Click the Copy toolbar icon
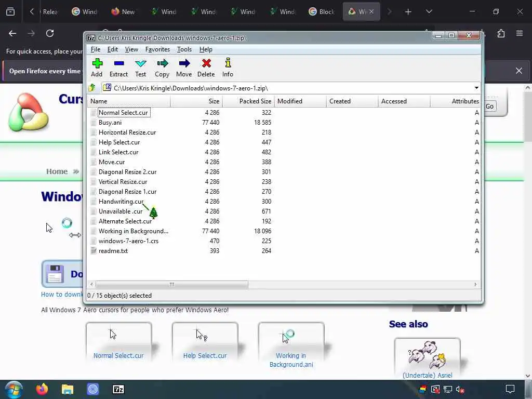This screenshot has height=399, width=532. click(162, 63)
